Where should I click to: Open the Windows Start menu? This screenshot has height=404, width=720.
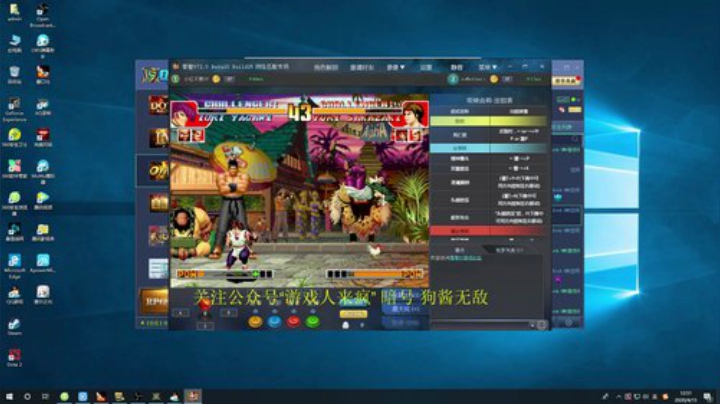(9, 396)
